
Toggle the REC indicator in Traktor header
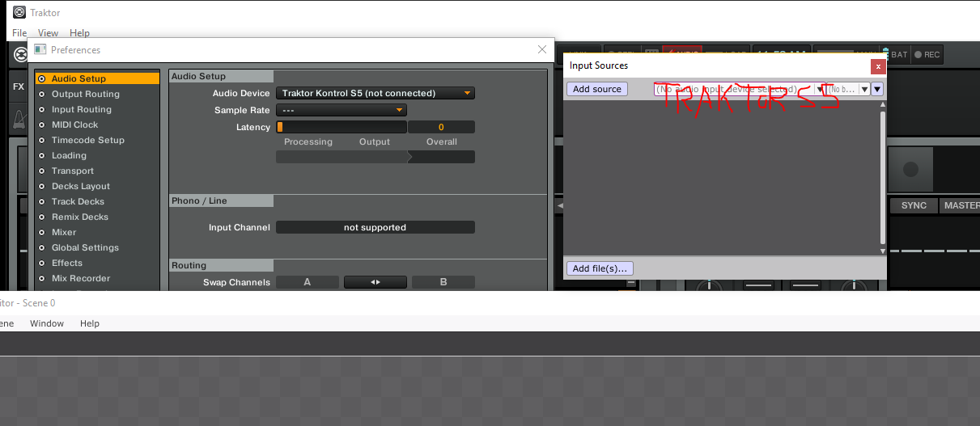(x=927, y=55)
